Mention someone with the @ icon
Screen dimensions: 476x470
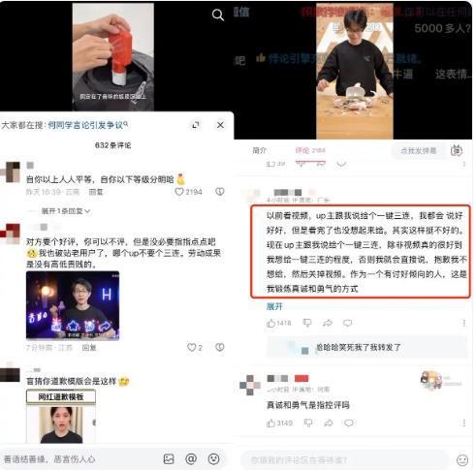pos(191,459)
